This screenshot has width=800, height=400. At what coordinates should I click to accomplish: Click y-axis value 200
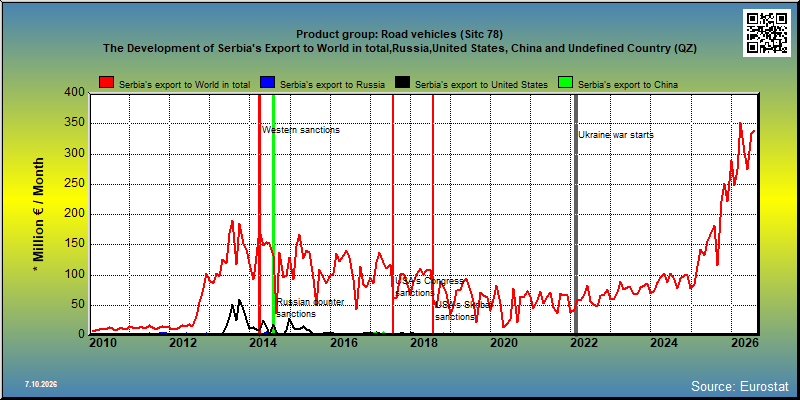(74, 214)
